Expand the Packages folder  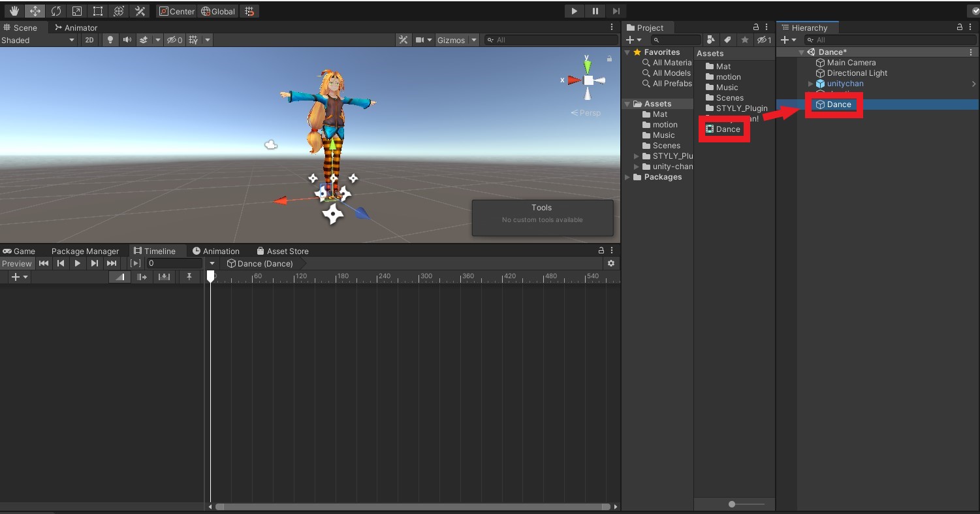tap(628, 177)
